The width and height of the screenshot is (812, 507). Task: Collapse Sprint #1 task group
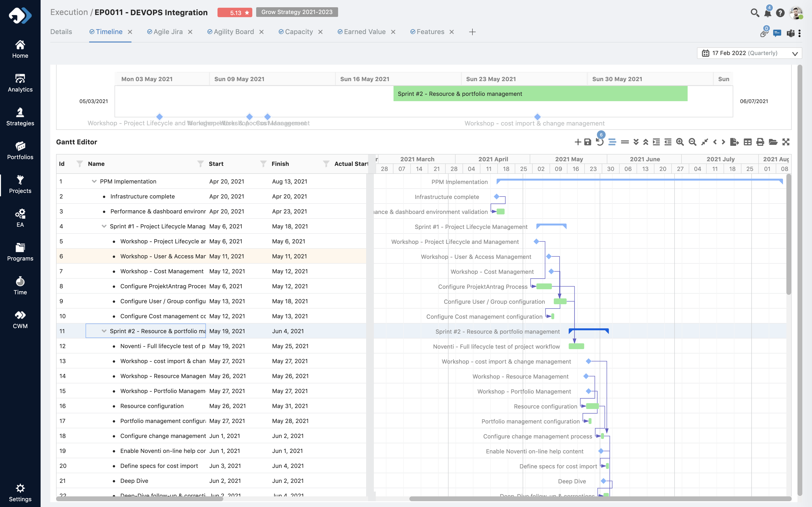click(104, 226)
